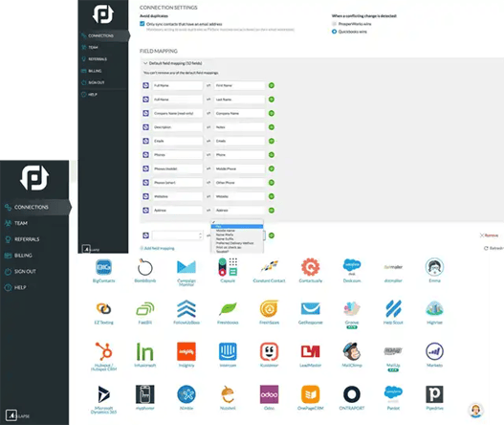Screen dimensions: 504x425
Task: Open the Capsule integration icon
Action: (228, 267)
